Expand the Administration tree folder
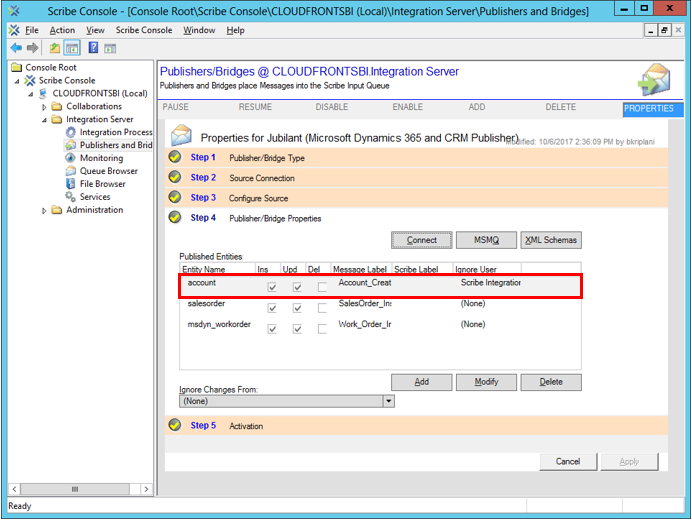 [x=44, y=210]
